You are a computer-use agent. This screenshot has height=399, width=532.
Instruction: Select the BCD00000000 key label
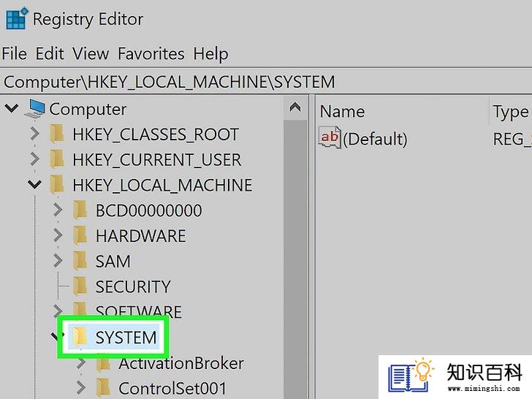pos(148,210)
